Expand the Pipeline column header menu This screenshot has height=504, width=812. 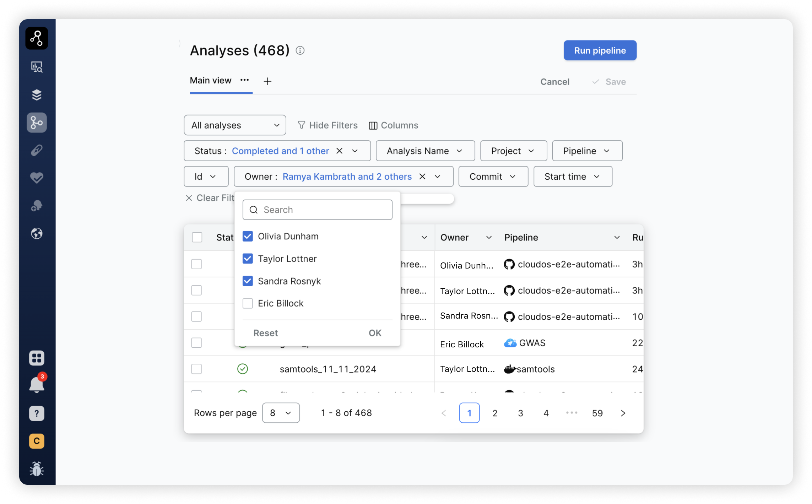[617, 238]
